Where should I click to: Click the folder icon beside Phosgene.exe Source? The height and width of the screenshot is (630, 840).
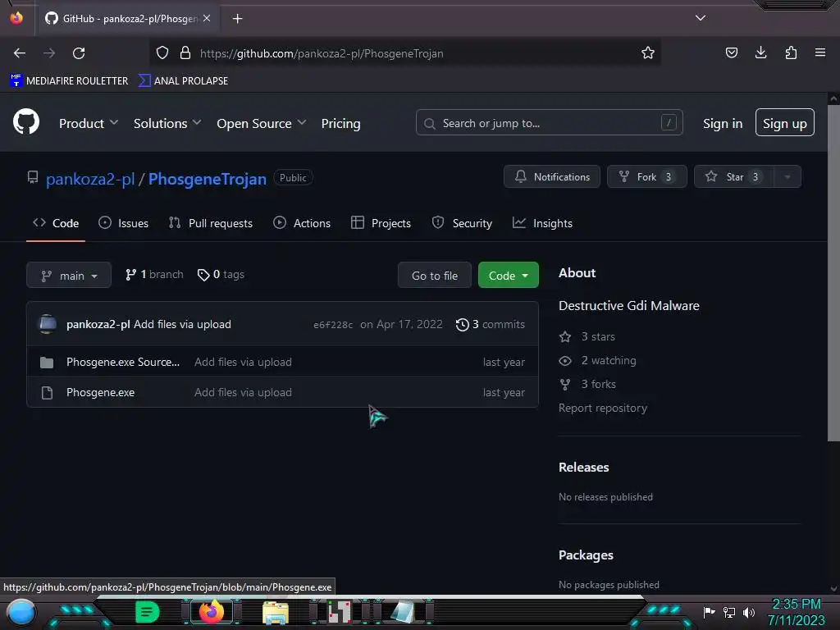click(x=47, y=363)
